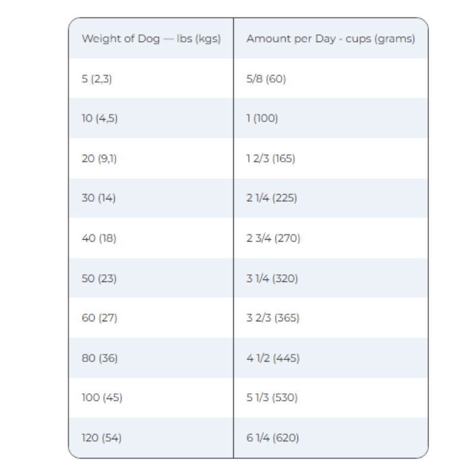Select the '5/8 (60)' amount cell

(x=267, y=79)
